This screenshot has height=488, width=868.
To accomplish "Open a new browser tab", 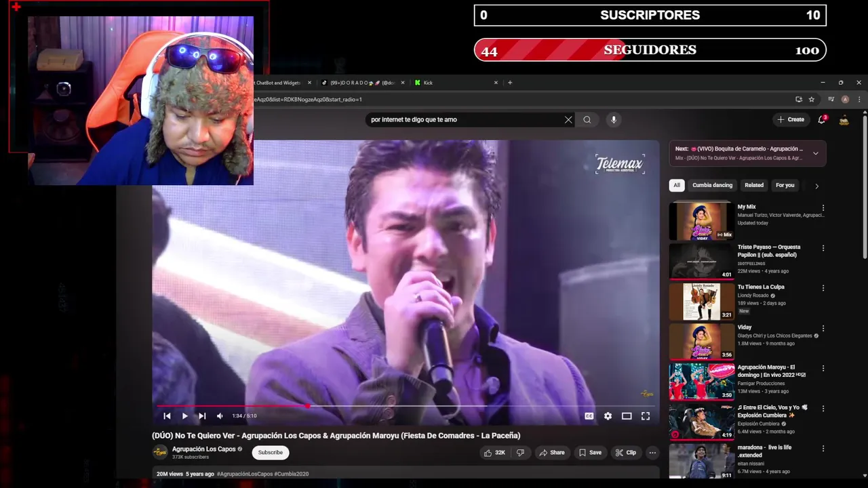I will click(x=510, y=83).
